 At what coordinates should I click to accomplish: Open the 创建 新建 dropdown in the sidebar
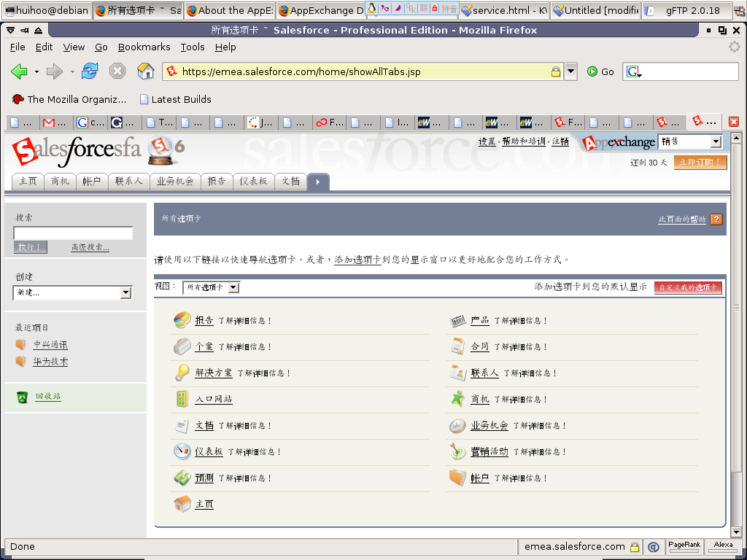coord(72,292)
